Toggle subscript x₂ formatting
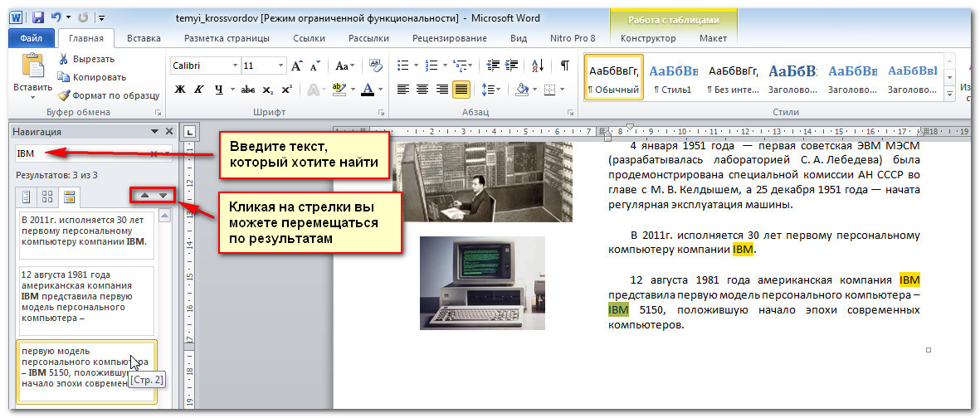Viewport: 980px width, 418px height. click(267, 90)
